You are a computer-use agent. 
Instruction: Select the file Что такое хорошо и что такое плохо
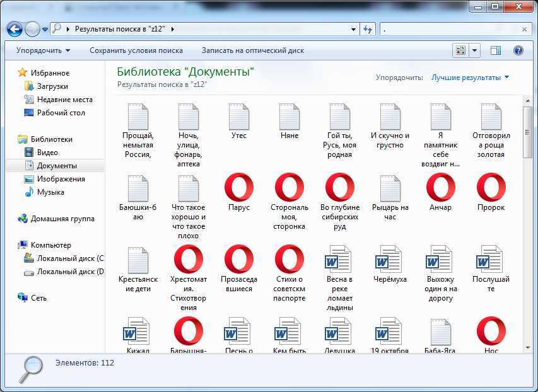189,207
